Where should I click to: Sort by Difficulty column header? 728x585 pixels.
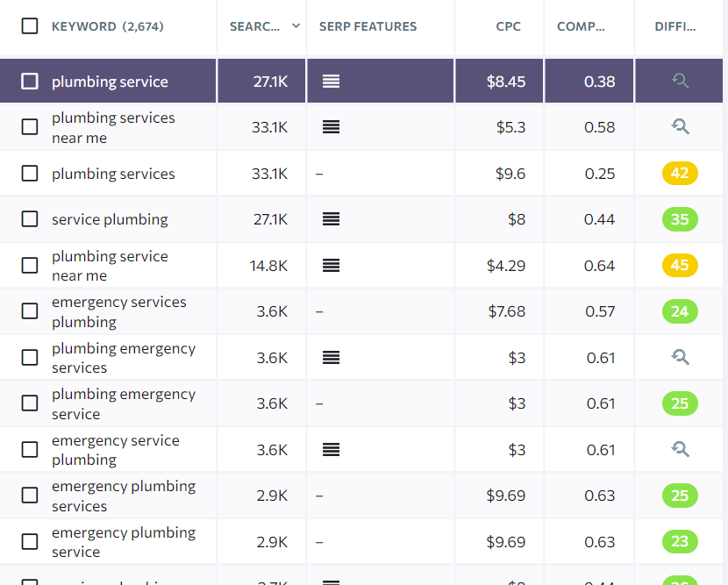point(675,26)
